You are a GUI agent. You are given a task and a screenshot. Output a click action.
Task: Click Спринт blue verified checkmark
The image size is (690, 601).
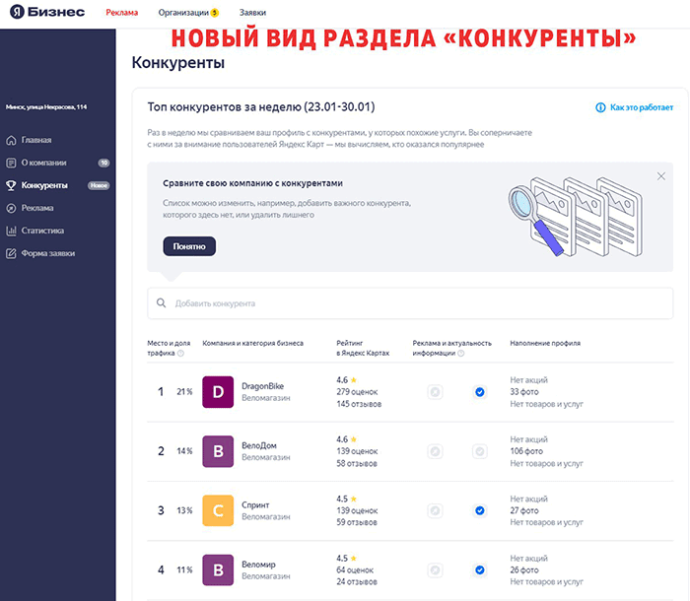point(480,510)
